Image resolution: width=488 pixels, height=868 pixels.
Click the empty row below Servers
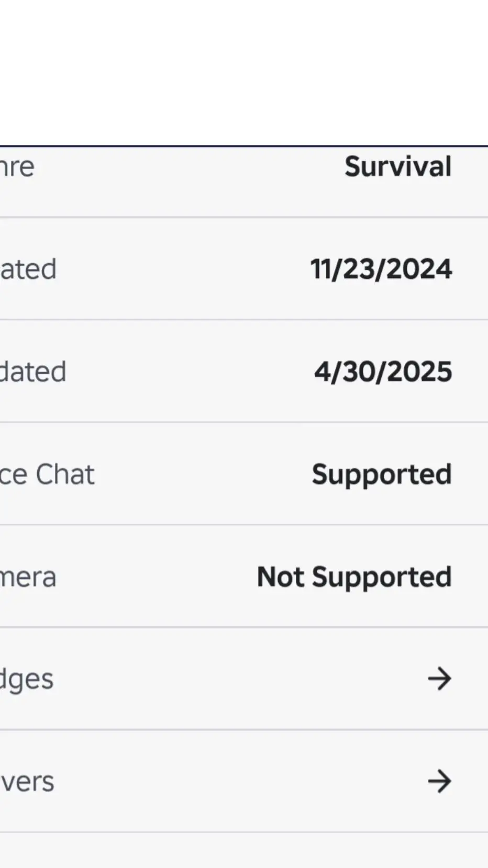[x=244, y=851]
